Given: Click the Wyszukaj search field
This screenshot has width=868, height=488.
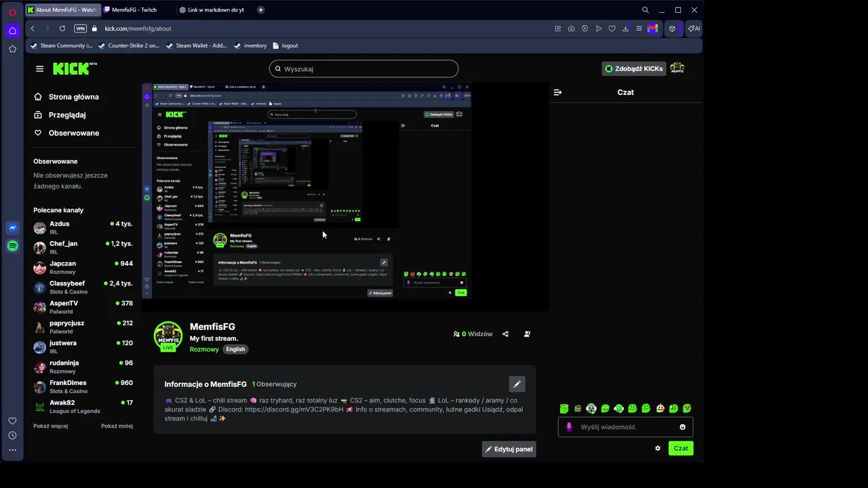Looking at the screenshot, I should [363, 68].
